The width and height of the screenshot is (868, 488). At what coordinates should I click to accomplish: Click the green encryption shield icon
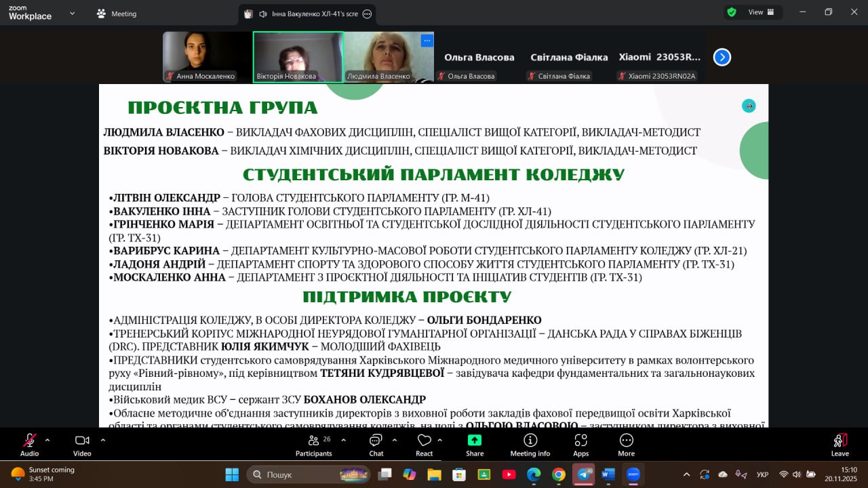[732, 12]
